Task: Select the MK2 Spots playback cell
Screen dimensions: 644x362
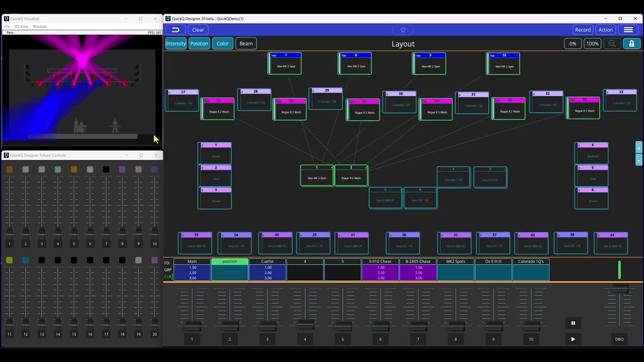Action: point(456,269)
